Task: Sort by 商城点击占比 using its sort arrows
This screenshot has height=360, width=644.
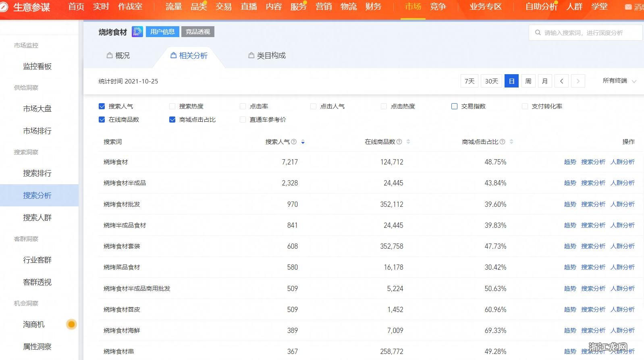Action: [x=511, y=142]
